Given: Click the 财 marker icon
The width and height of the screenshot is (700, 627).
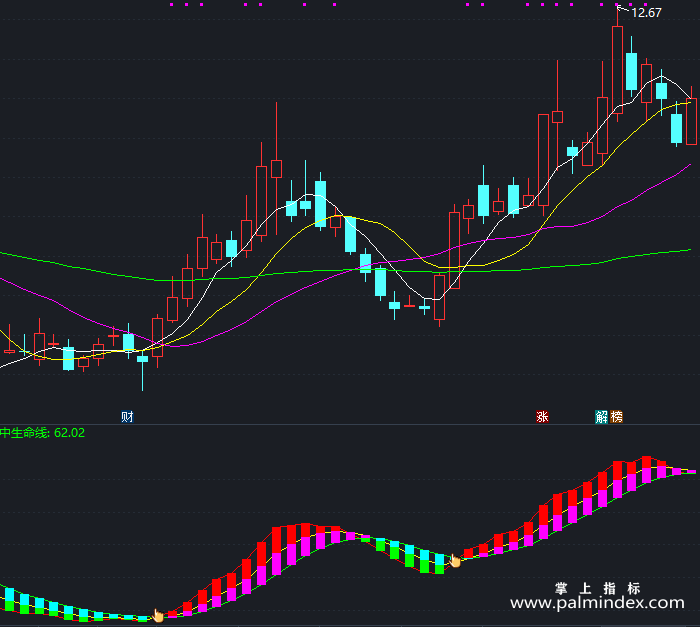Looking at the screenshot, I should (x=127, y=417).
